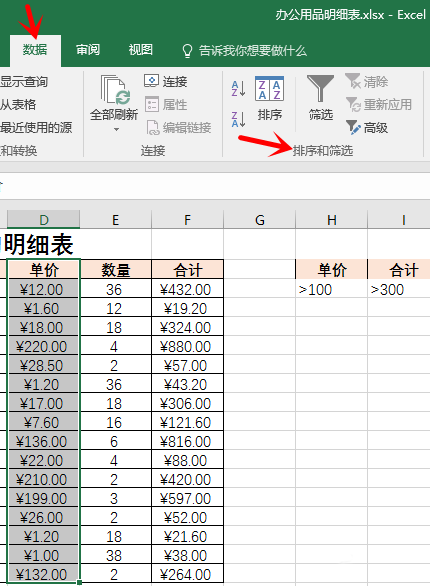Open the 排序 sort dialog
430x586 pixels.
coord(269,99)
